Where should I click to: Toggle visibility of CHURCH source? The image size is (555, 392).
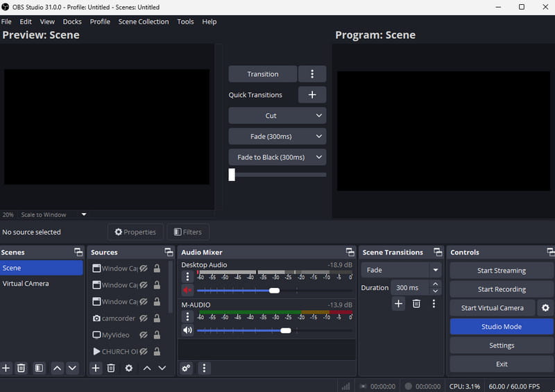[x=144, y=352]
